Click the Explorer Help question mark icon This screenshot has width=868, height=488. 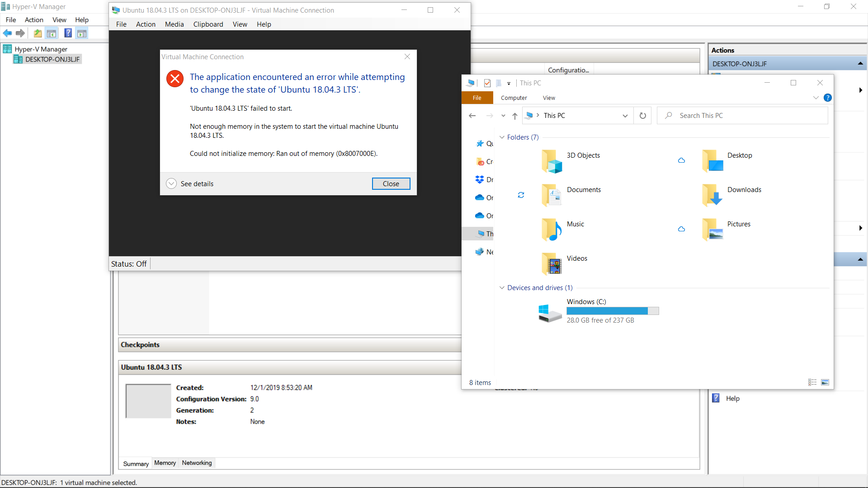[x=827, y=98]
